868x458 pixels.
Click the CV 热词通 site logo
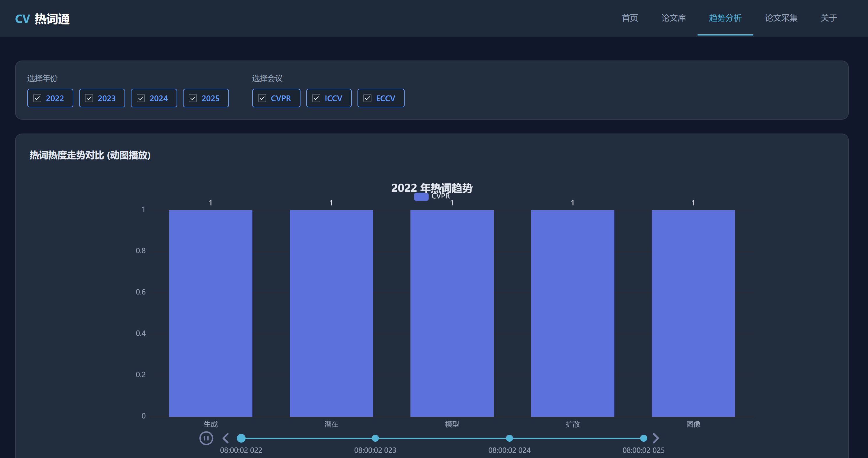(42, 19)
